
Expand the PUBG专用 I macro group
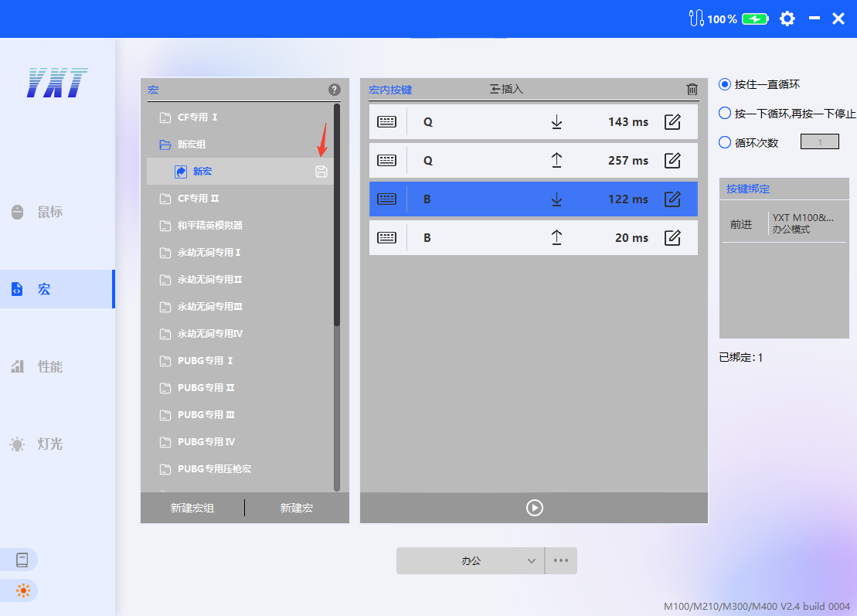(165, 361)
